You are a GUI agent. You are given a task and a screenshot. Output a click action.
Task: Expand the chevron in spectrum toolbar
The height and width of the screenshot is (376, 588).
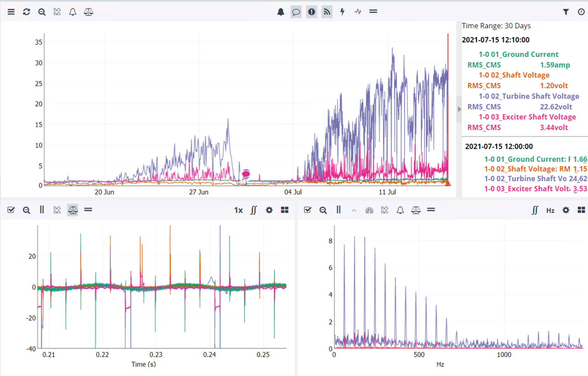click(x=354, y=210)
